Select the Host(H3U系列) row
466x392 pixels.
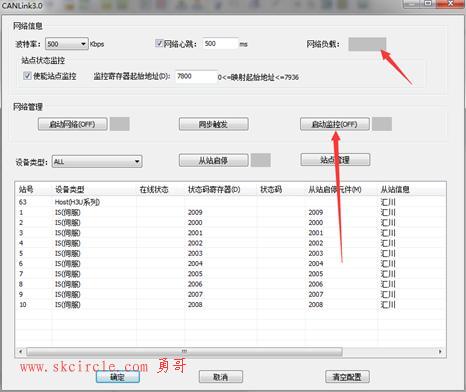[x=230, y=202]
